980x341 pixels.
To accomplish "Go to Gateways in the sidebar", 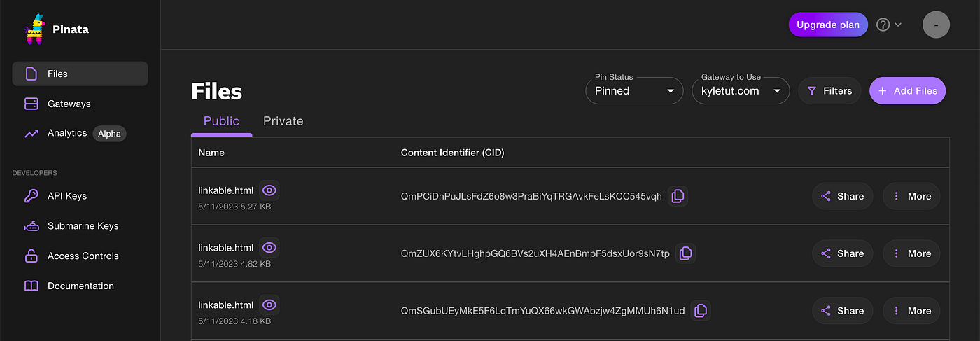I will (80, 104).
